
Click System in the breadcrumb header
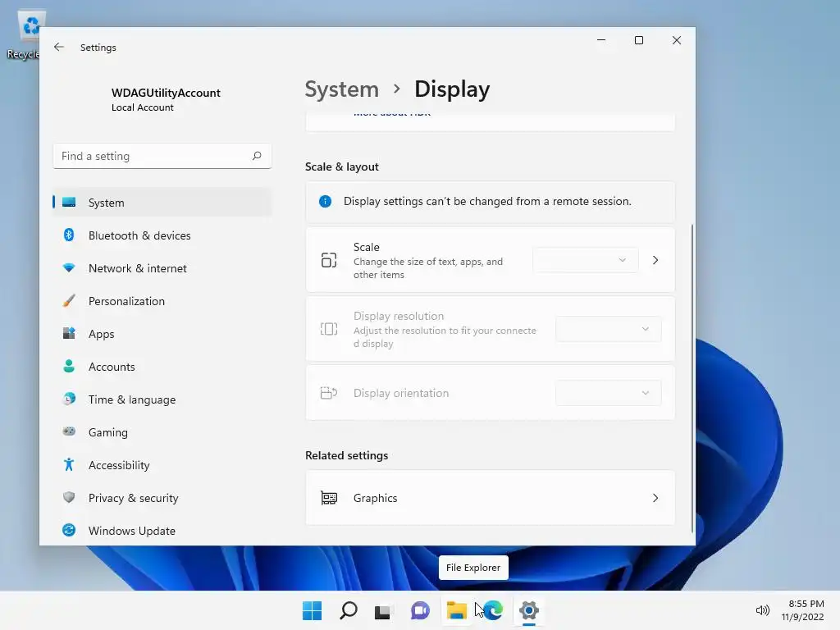pyautogui.click(x=341, y=89)
